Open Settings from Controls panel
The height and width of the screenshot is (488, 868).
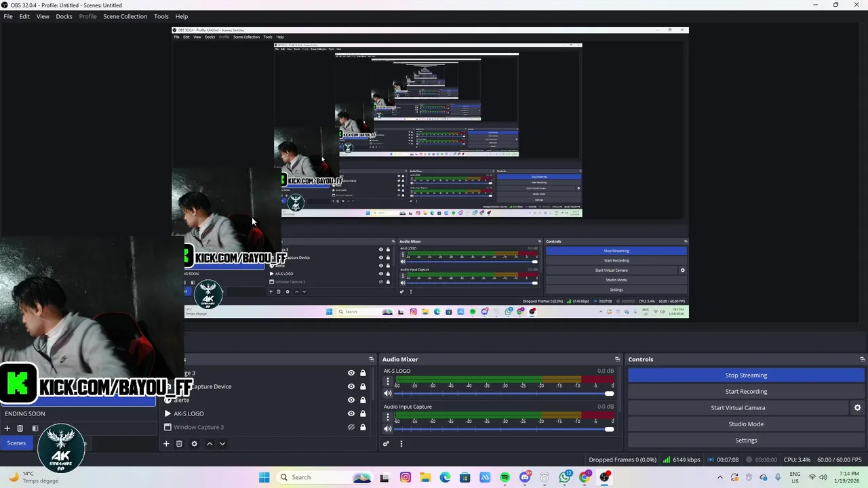point(746,441)
